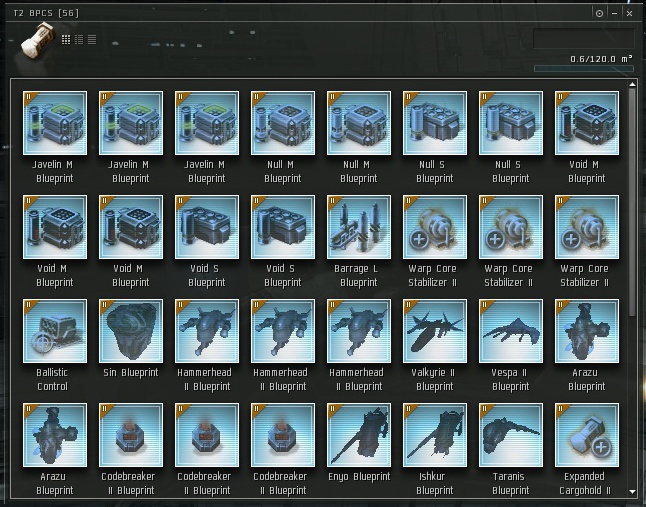Select the rightmost Warp Core Stabilizer II icon
Screen dimensions: 646x507
coord(587,227)
